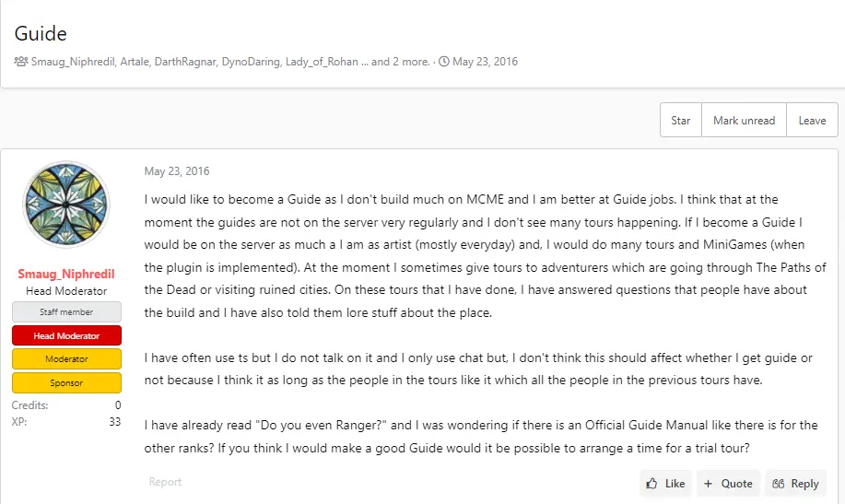Click the participants group icon
The height and width of the screenshot is (504, 845).
(20, 62)
